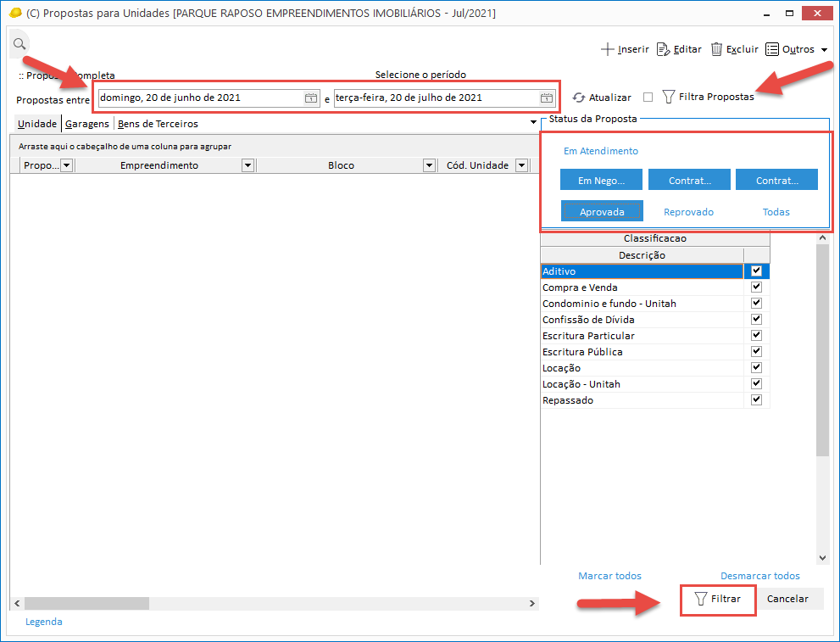Click the horizontal scrollbar thumb of grid

86,604
